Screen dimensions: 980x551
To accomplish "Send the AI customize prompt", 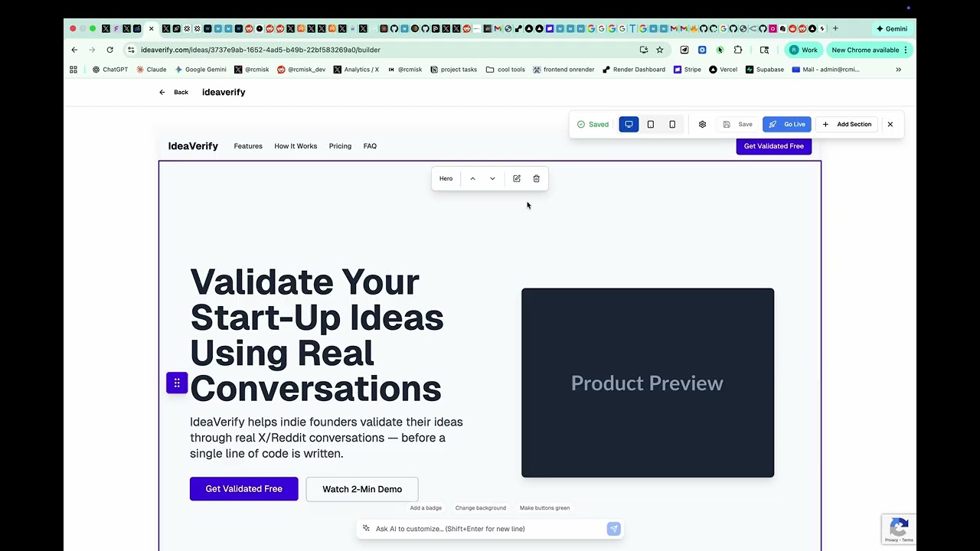I will 613,529.
